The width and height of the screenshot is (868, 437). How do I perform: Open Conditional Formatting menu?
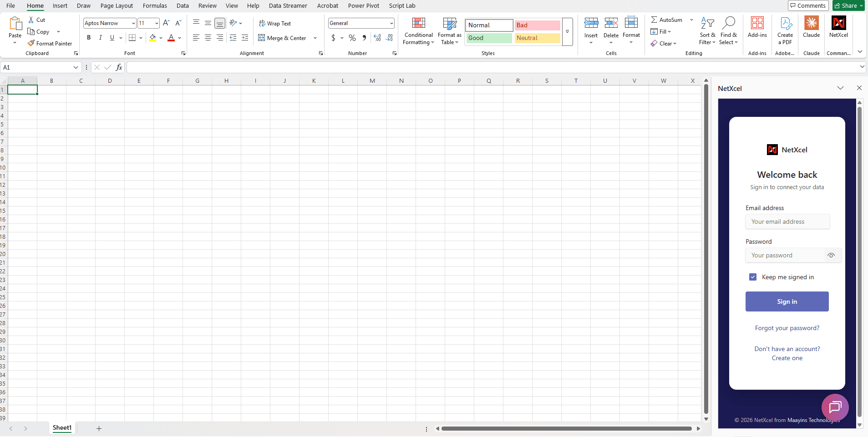(419, 31)
